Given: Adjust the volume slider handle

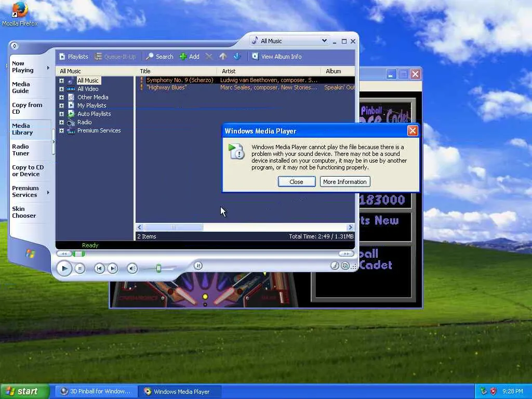Looking at the screenshot, I should pos(158,269).
